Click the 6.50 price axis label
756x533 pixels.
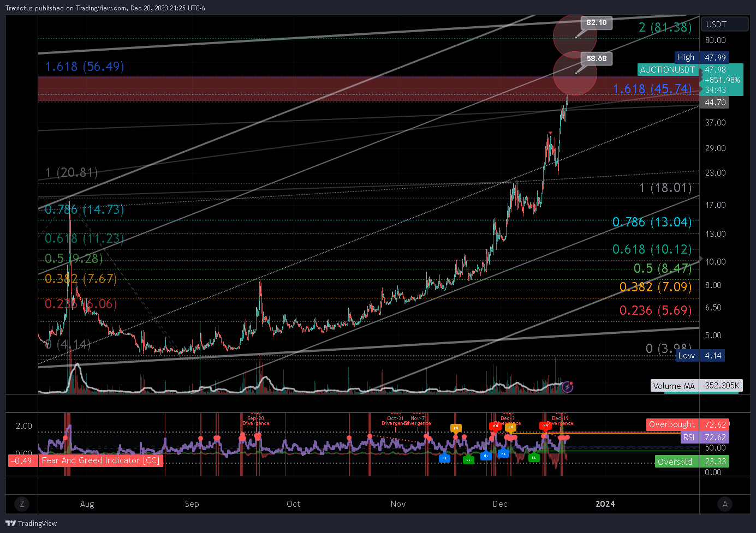tap(713, 307)
